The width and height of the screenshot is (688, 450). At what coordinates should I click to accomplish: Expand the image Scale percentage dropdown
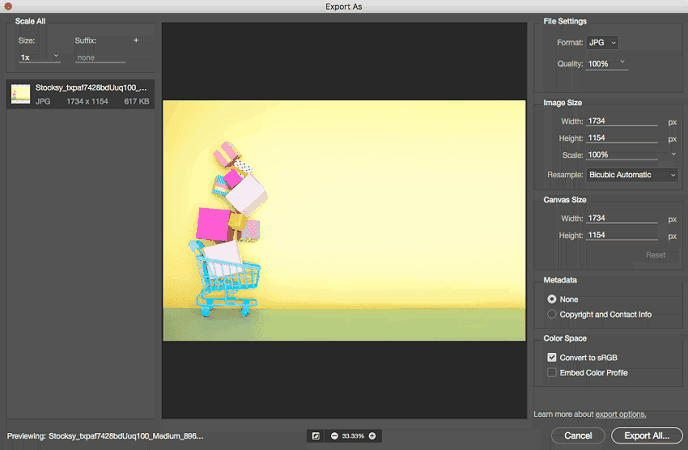pyautogui.click(x=673, y=155)
